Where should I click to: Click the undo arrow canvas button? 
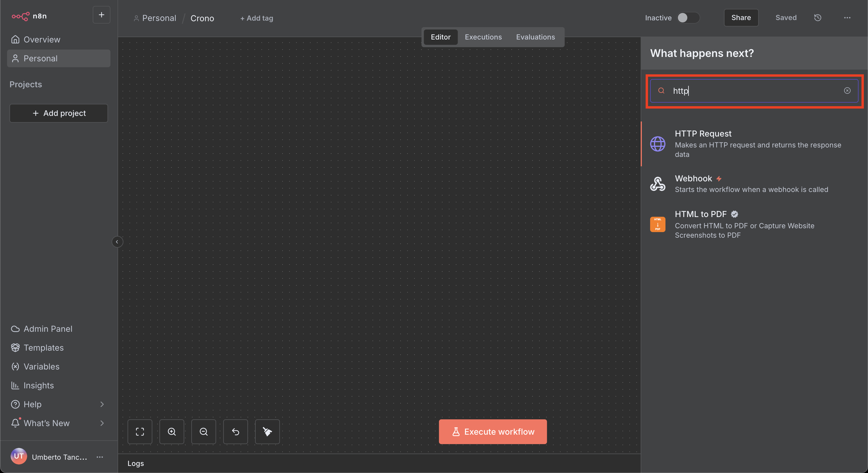pos(236,432)
